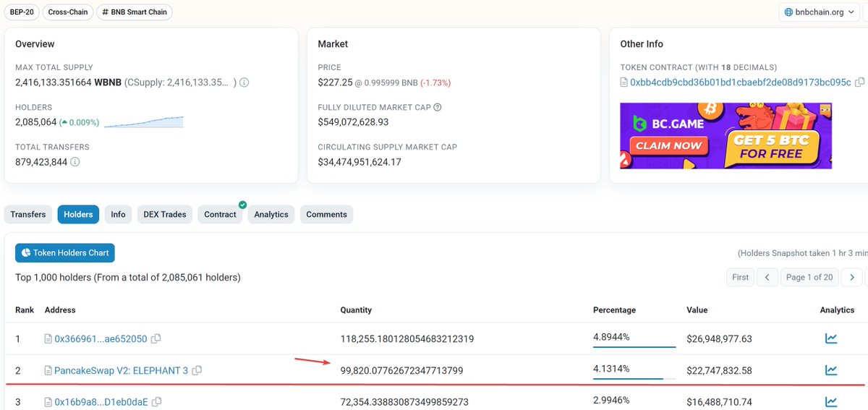Copy address of rank 3 holder 0x16b9a8
868x410 pixels.
[157, 402]
